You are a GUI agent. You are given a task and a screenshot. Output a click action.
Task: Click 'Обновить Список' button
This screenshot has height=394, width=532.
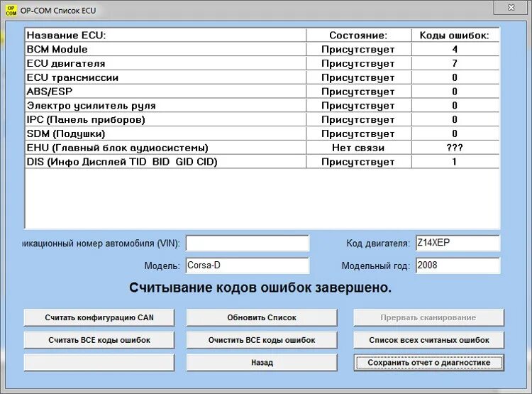click(262, 317)
